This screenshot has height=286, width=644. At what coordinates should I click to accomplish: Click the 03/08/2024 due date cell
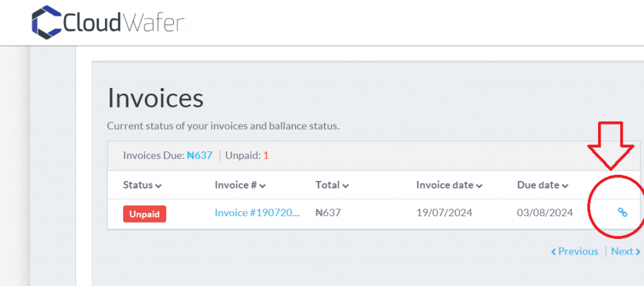click(x=545, y=213)
